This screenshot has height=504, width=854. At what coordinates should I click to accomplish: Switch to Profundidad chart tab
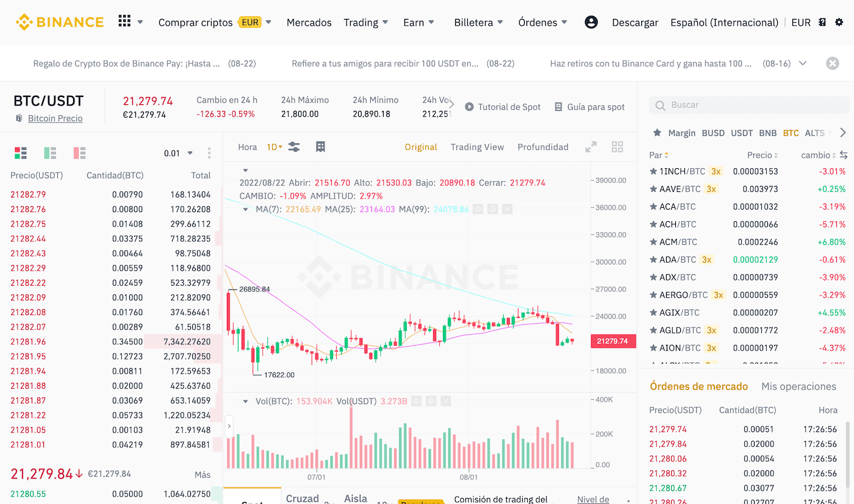coord(543,147)
